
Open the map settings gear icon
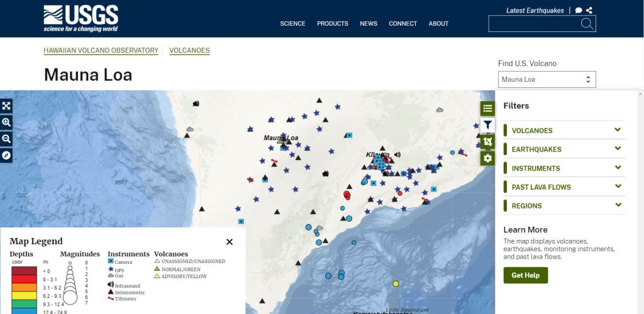[x=488, y=158]
